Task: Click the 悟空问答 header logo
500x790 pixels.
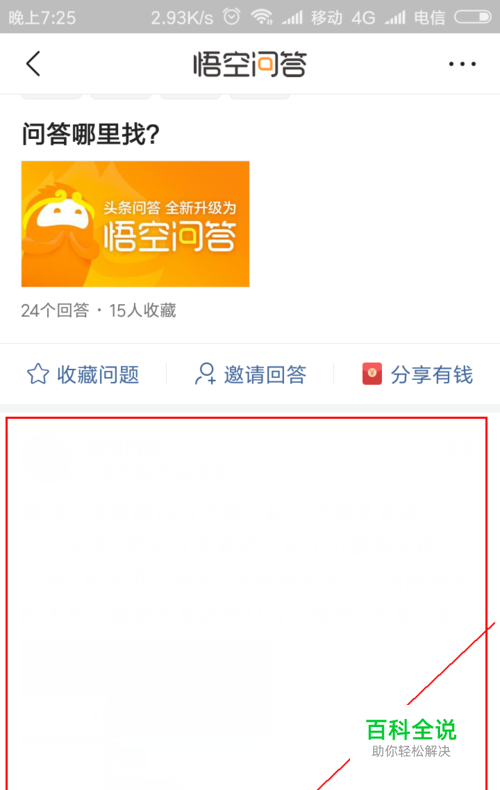Action: [x=250, y=64]
